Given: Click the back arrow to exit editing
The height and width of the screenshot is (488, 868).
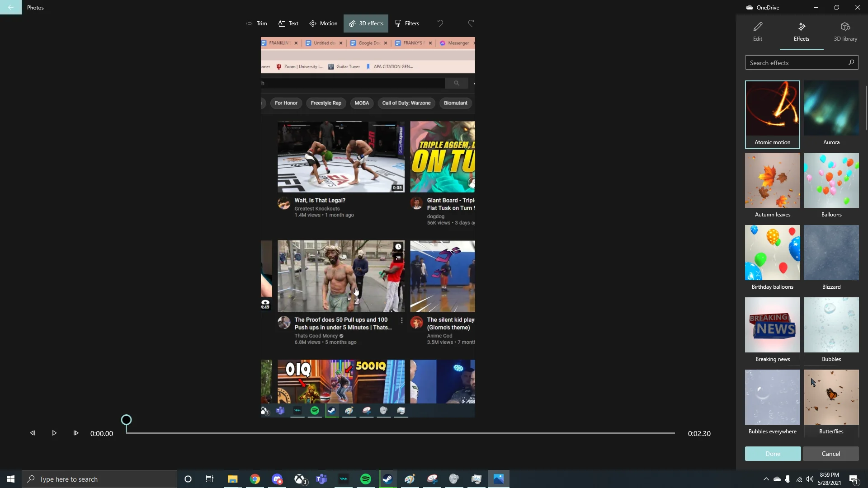Looking at the screenshot, I should coord(11,7).
